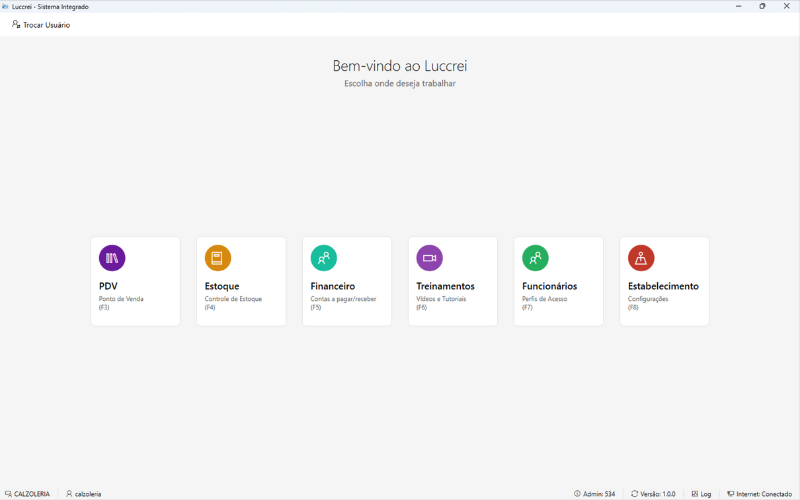The height and width of the screenshot is (500, 800).
Task: Click 'Versão: 1.0.0' status entry
Action: coord(658,494)
